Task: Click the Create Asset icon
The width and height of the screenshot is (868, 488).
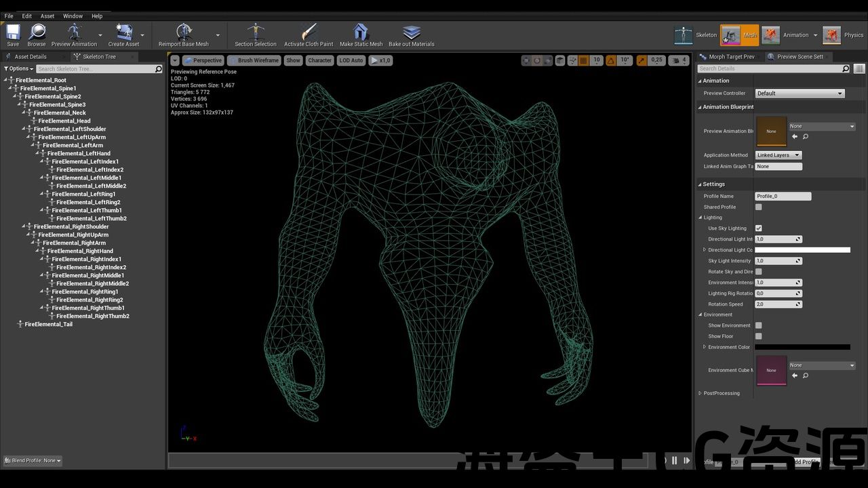Action: [123, 33]
